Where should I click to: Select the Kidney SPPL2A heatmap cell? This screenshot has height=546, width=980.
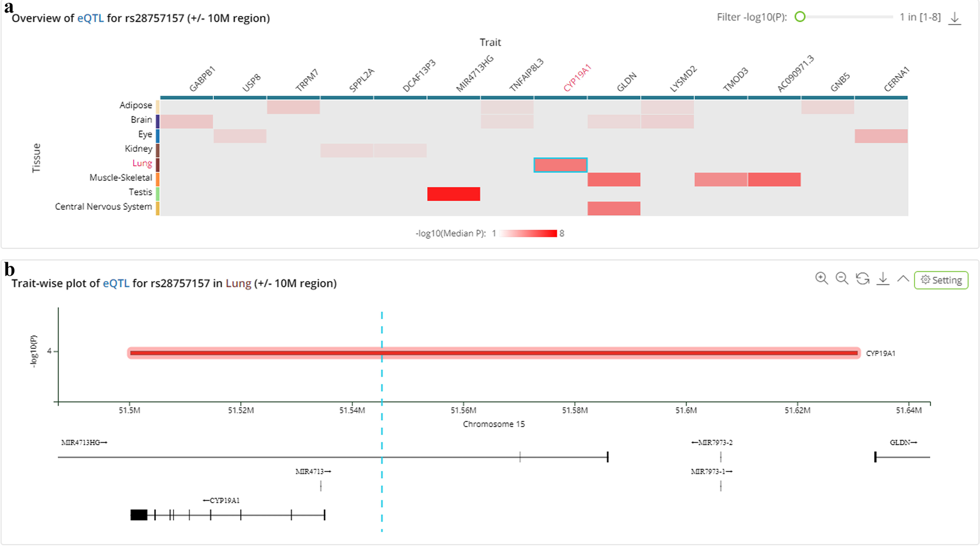pyautogui.click(x=347, y=150)
